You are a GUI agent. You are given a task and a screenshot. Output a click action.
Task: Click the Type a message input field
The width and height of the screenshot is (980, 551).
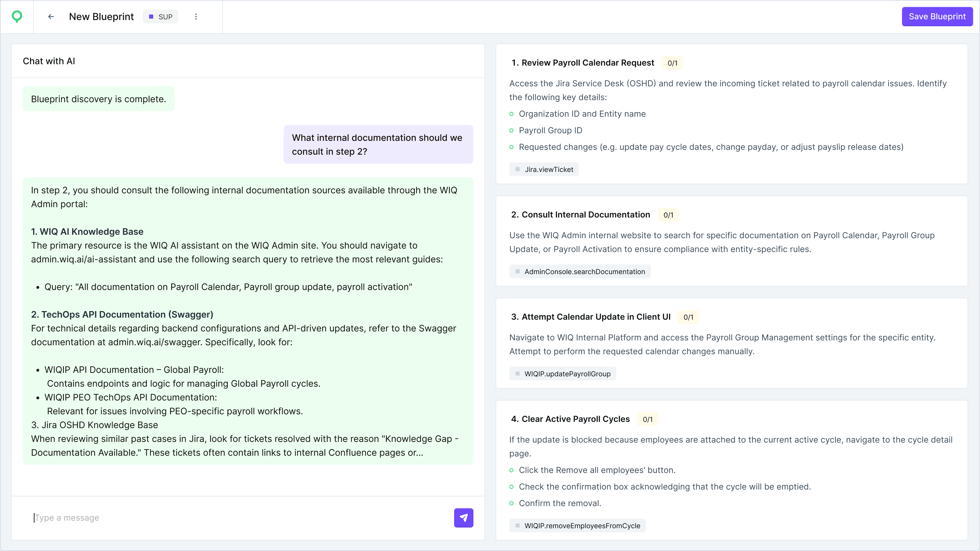click(152, 518)
